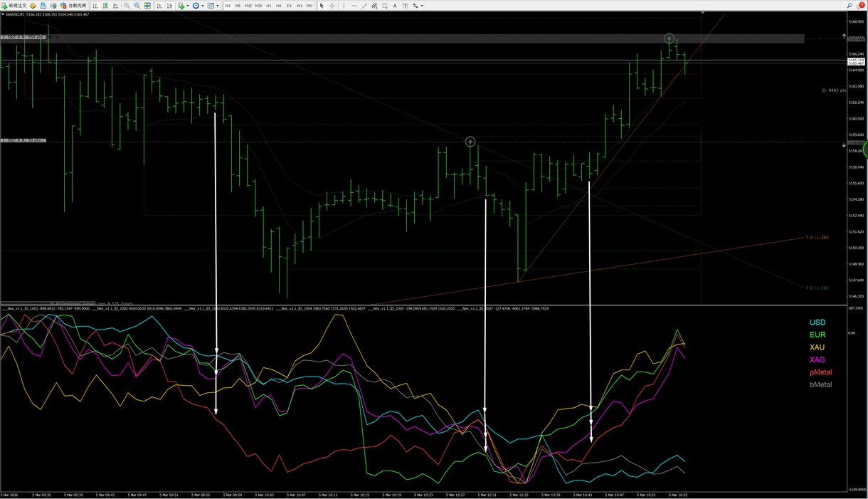Expand the indicators dropdown arrow
The height and width of the screenshot is (499, 868).
[x=187, y=6]
